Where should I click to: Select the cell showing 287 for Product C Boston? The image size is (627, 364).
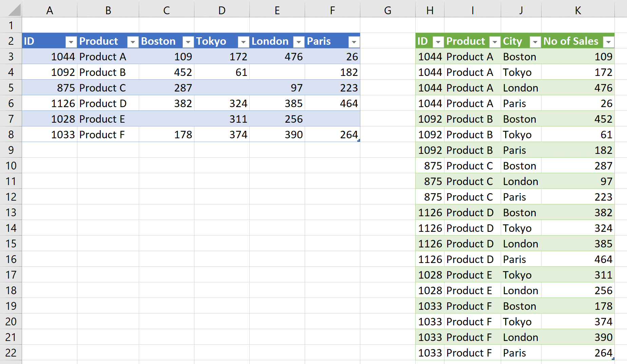(578, 165)
